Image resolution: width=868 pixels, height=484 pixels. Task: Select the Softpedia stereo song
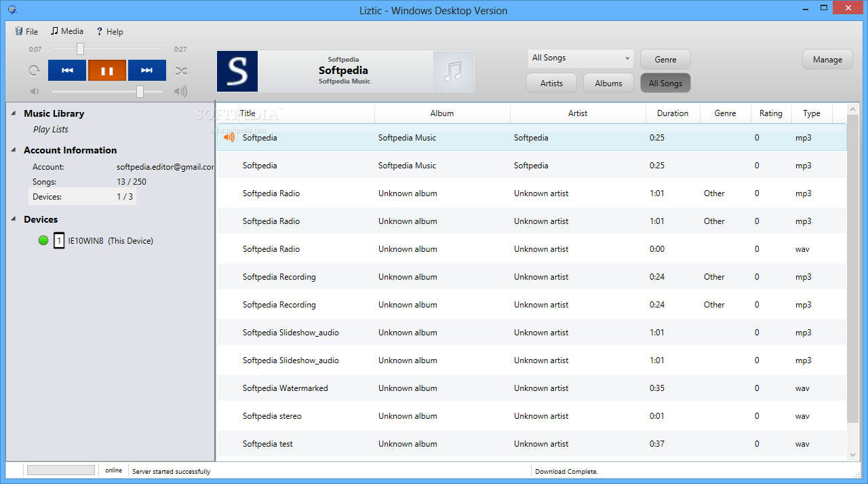click(x=532, y=416)
